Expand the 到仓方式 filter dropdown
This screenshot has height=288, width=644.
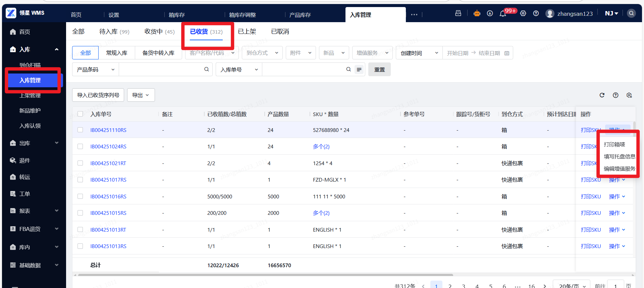point(262,53)
